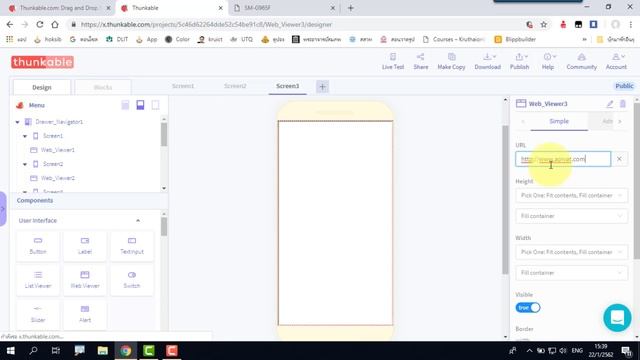Image resolution: width=640 pixels, height=360 pixels.
Task: Bookmark page with star icon
Action: tap(544, 24)
